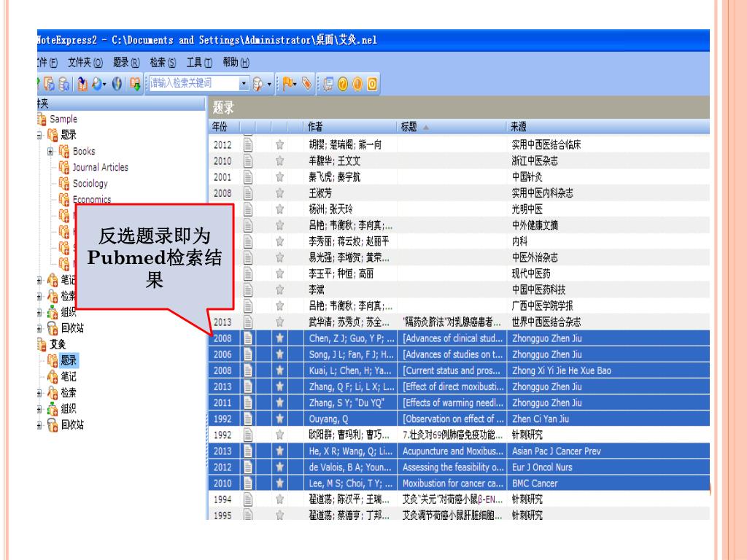Toggle star for 欧阳群 record
Image resolution: width=747 pixels, height=560 pixels.
click(279, 435)
